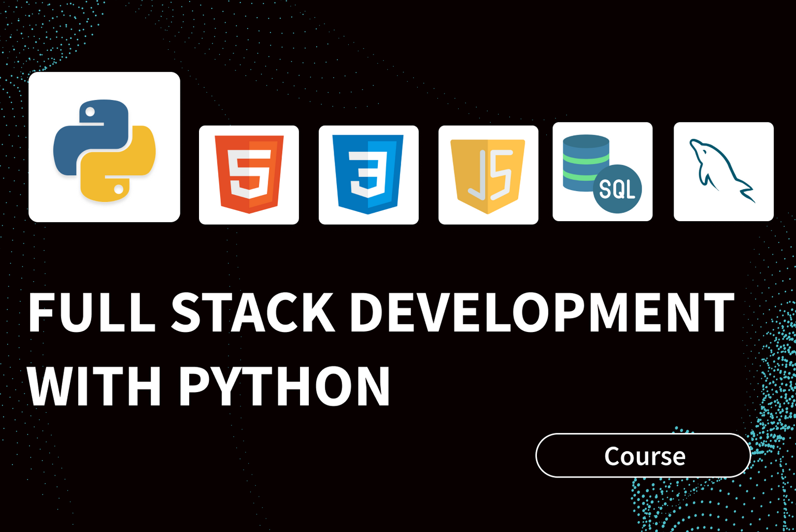Select the HTML5 shield icon

(249, 174)
